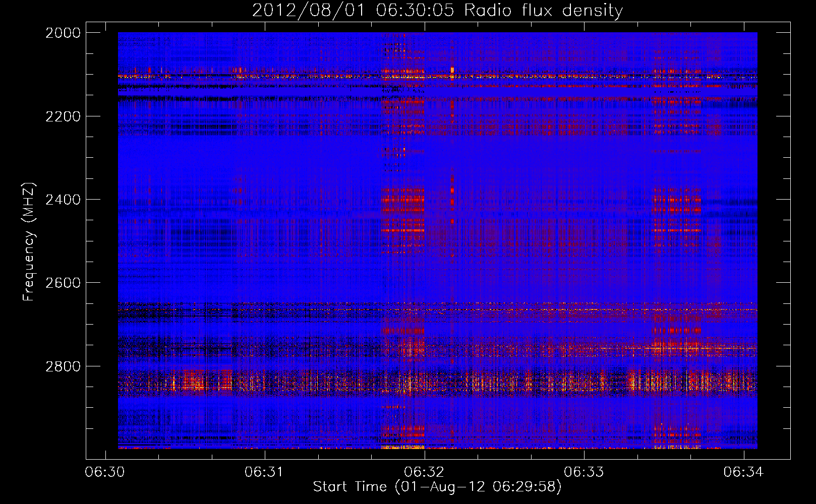This screenshot has width=816, height=504.
Task: Click the 2400 frequency tick label
Action: pos(63,200)
